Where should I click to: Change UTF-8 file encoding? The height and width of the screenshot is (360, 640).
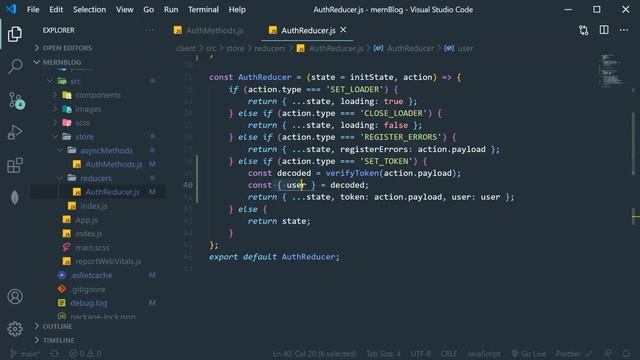click(x=421, y=354)
